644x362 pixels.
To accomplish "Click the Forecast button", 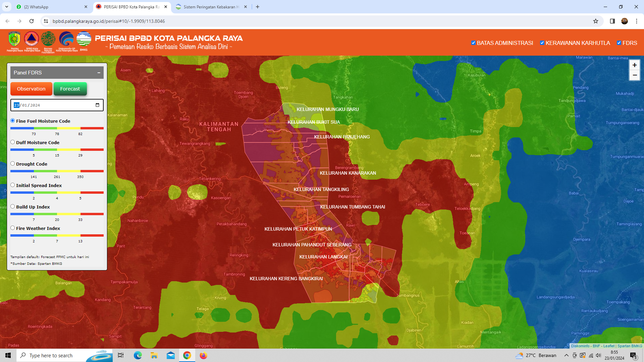I will 70,89.
